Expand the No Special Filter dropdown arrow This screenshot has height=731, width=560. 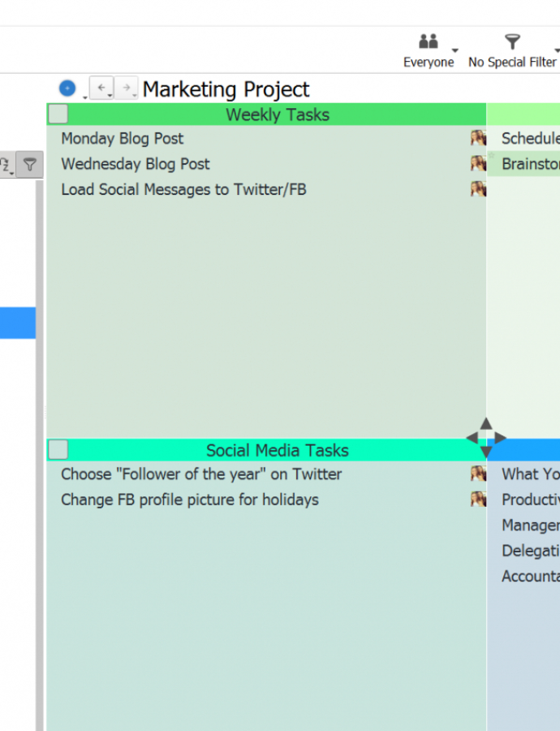(x=558, y=50)
